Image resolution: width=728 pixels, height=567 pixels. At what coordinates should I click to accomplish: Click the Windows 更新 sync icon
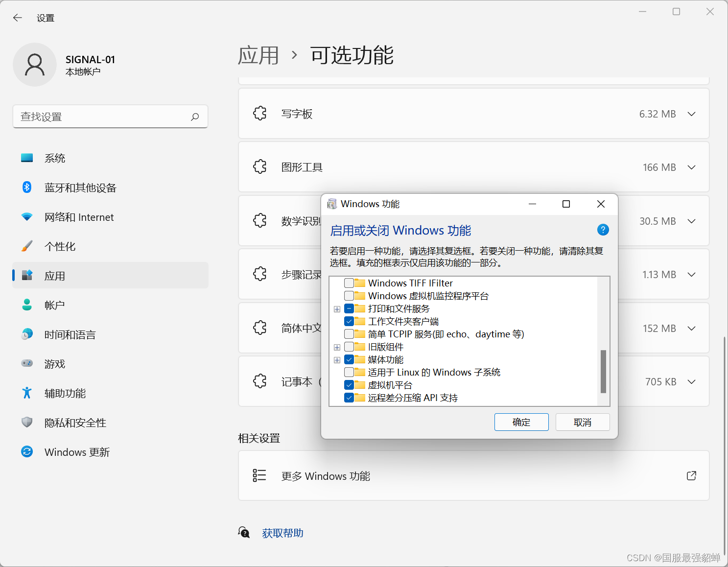27,452
